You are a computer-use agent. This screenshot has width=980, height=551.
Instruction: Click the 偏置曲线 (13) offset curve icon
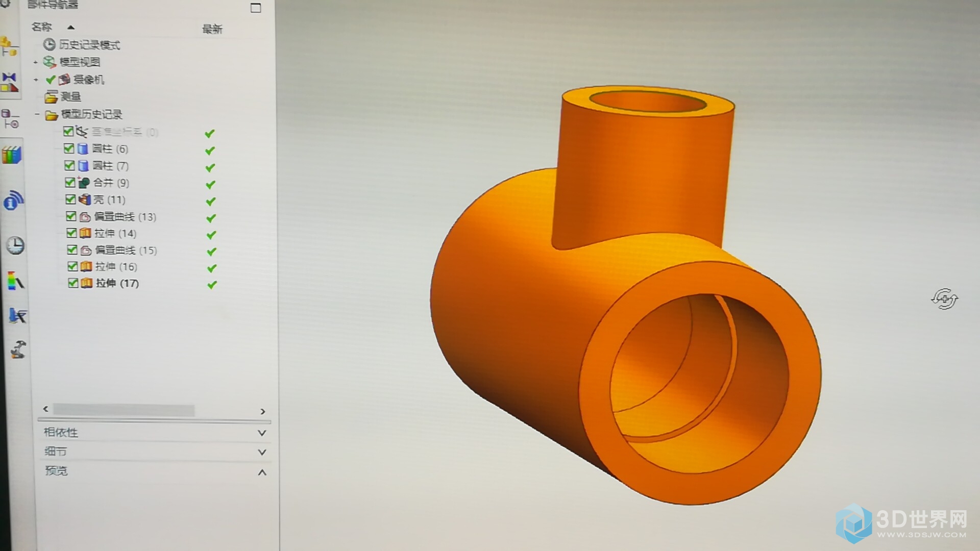tap(85, 217)
